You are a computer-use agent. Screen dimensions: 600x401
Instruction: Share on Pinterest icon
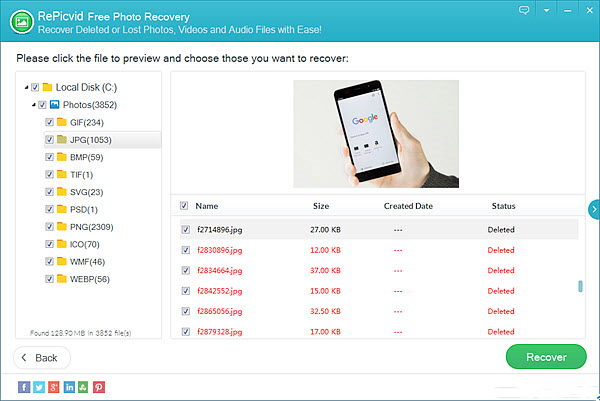tap(99, 387)
